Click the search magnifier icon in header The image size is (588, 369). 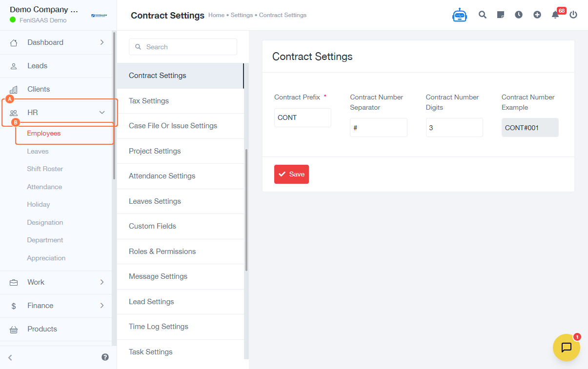[x=482, y=15]
